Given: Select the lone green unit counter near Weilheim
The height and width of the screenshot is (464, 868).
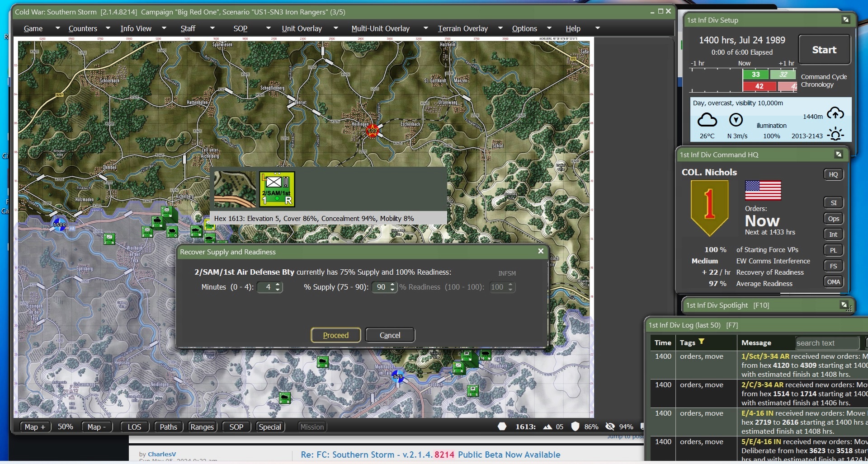Looking at the screenshot, I should (109, 239).
